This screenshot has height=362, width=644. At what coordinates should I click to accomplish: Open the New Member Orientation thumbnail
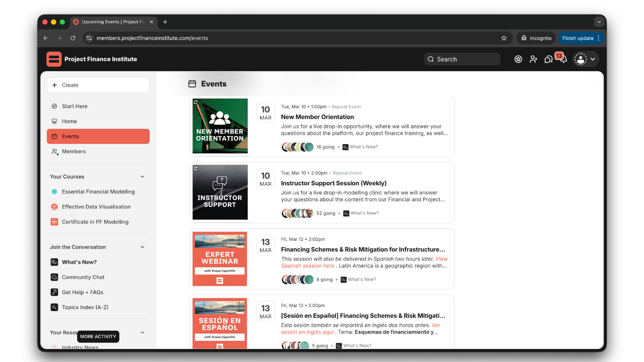220,126
